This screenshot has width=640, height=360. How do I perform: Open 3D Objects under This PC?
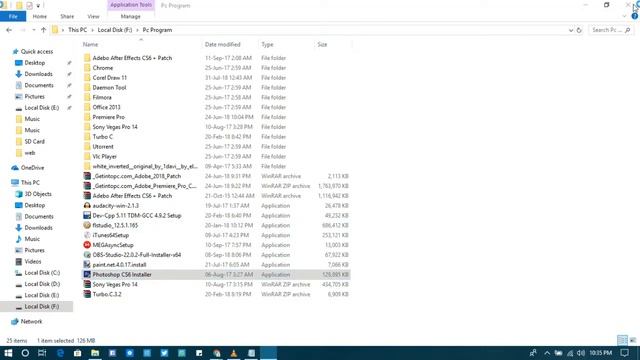[38, 194]
